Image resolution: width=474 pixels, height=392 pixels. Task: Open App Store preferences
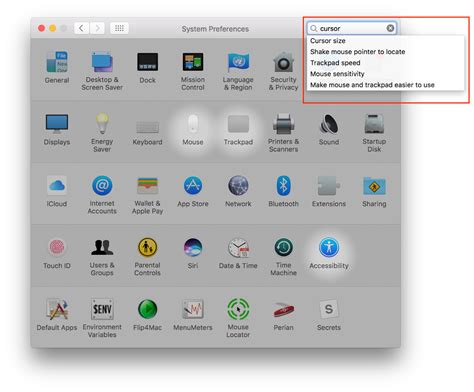[x=193, y=191]
